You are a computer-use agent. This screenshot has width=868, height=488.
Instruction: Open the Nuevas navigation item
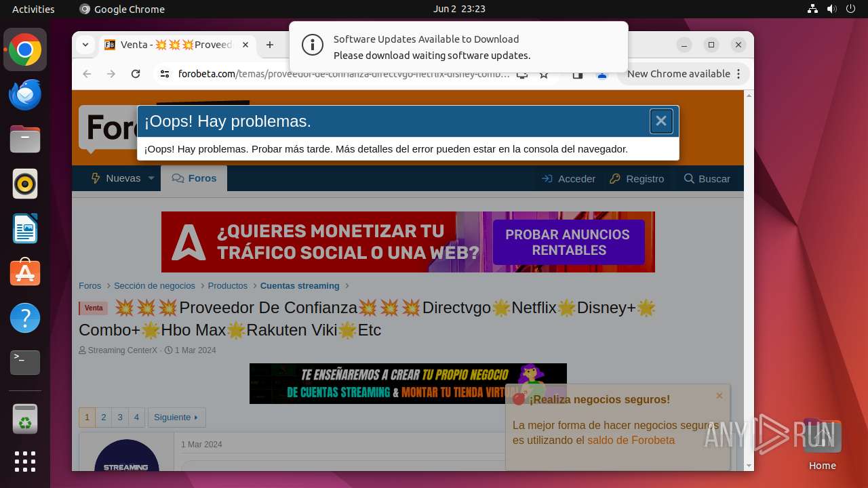115,178
